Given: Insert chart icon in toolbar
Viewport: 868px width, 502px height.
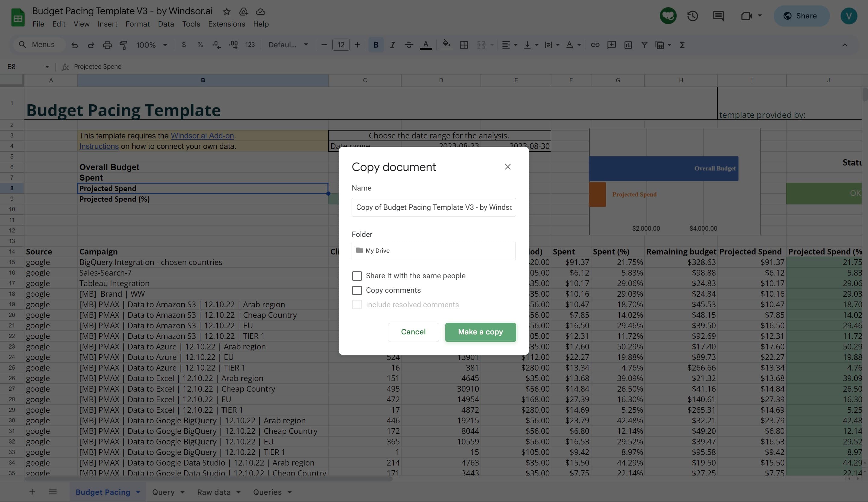Looking at the screenshot, I should [x=628, y=45].
